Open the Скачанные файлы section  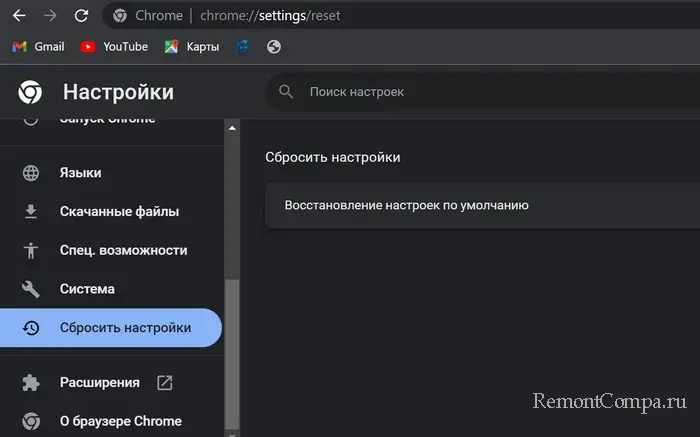click(118, 211)
